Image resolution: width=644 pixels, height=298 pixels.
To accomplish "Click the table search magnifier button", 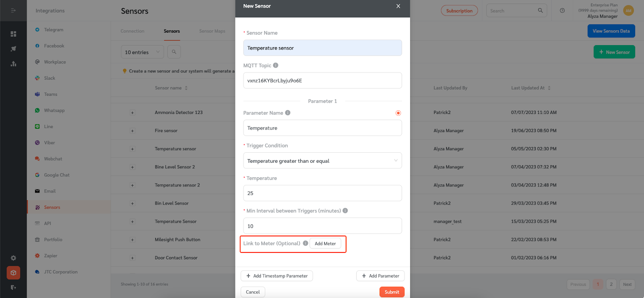I will (174, 52).
